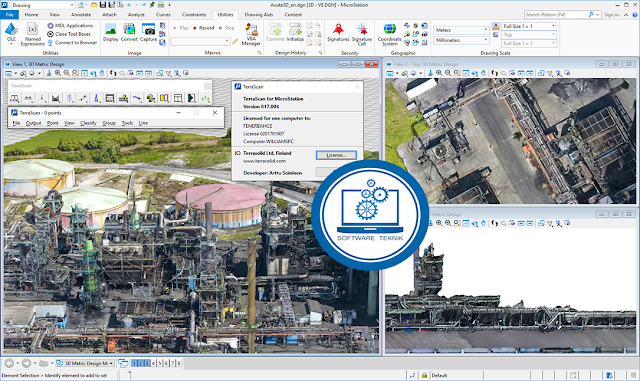This screenshot has width=640, height=381.
Task: Click the Convert image tool
Action: pyautogui.click(x=129, y=33)
